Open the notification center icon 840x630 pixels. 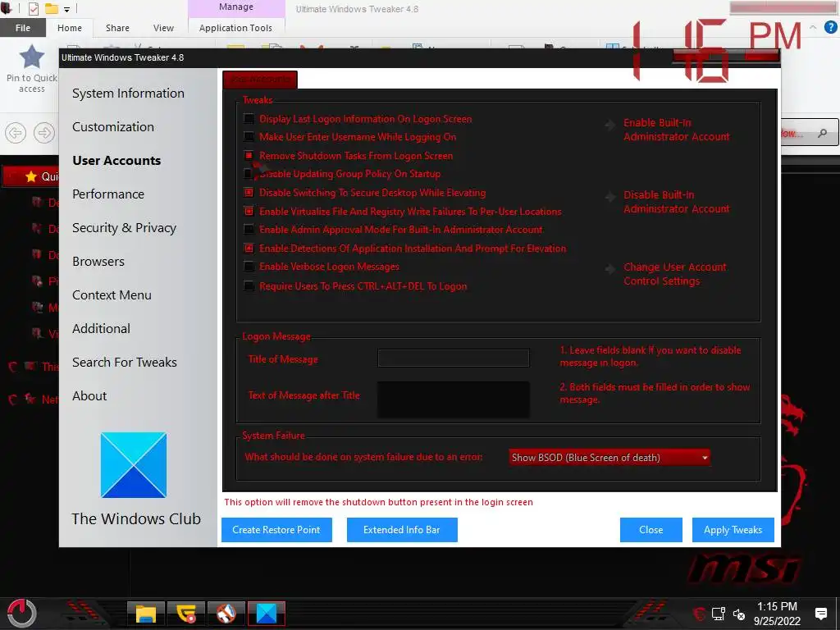[x=820, y=614]
